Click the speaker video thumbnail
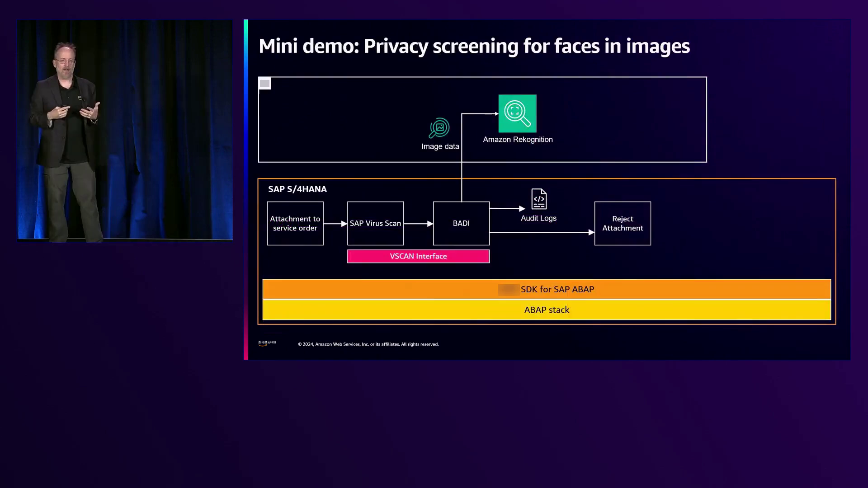The image size is (868, 488). (x=125, y=130)
